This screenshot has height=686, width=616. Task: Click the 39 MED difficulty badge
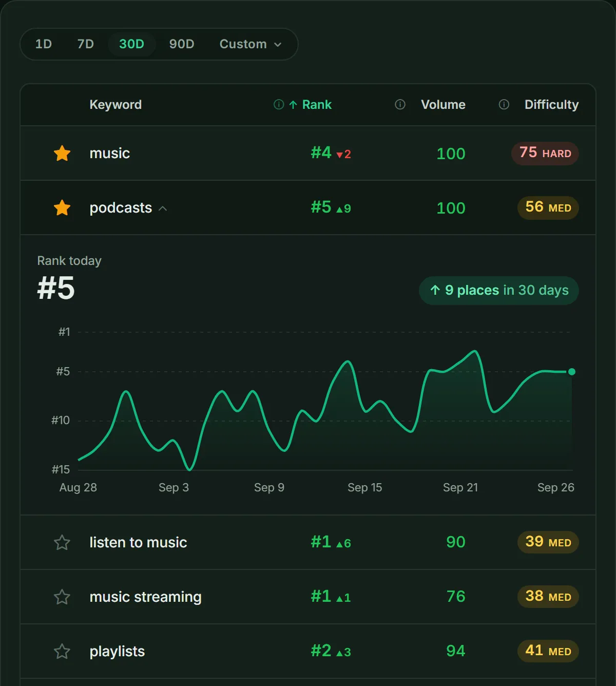point(548,542)
